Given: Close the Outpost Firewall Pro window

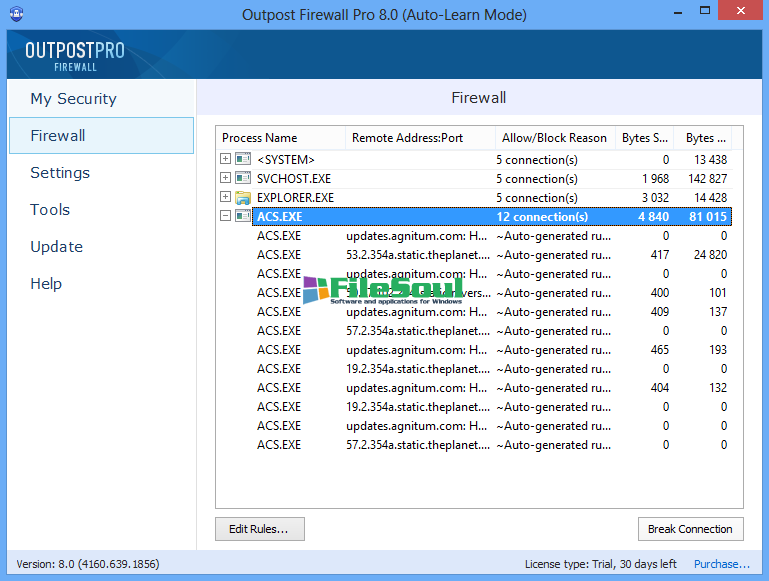Looking at the screenshot, I should (x=741, y=10).
